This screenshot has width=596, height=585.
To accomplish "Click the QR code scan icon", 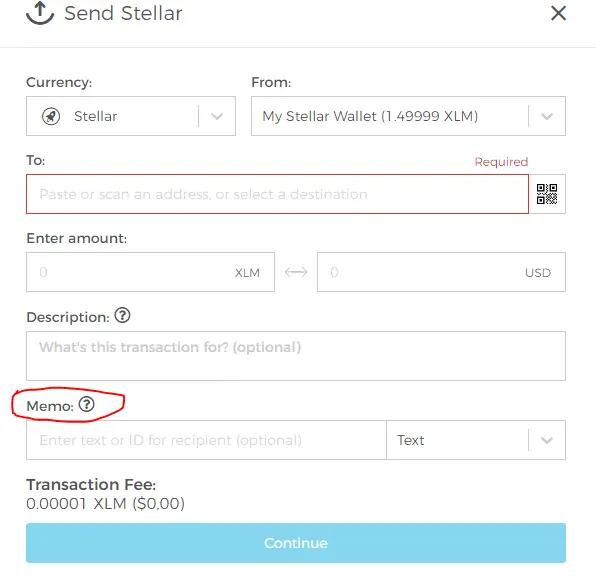I will 547,194.
